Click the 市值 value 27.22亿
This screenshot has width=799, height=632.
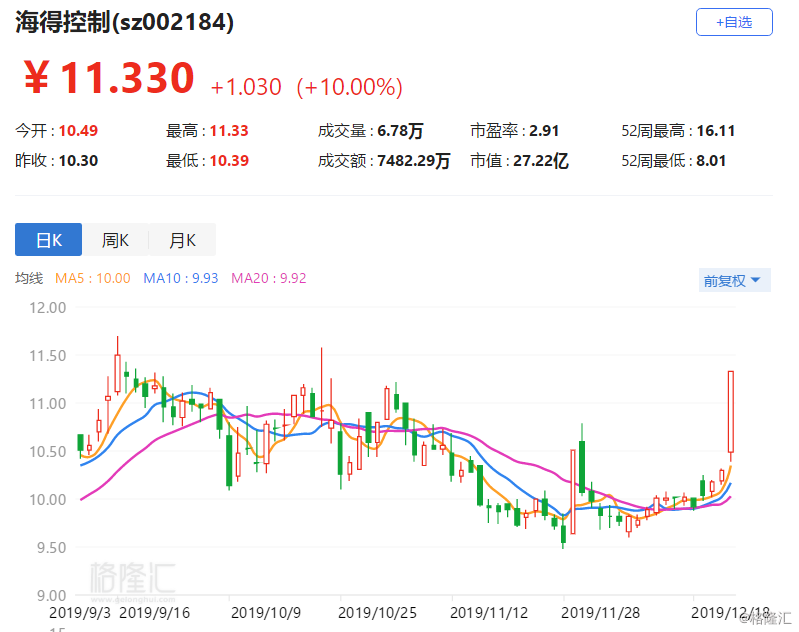(541, 161)
